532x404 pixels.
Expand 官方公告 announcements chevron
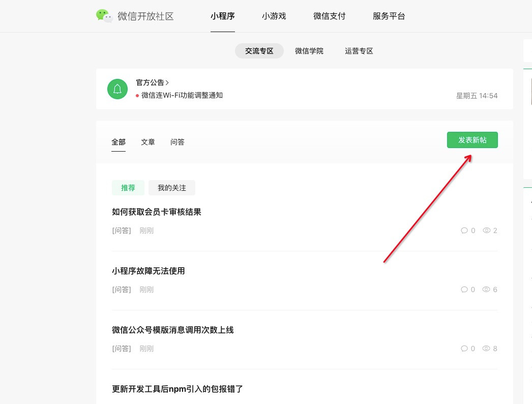pos(167,82)
